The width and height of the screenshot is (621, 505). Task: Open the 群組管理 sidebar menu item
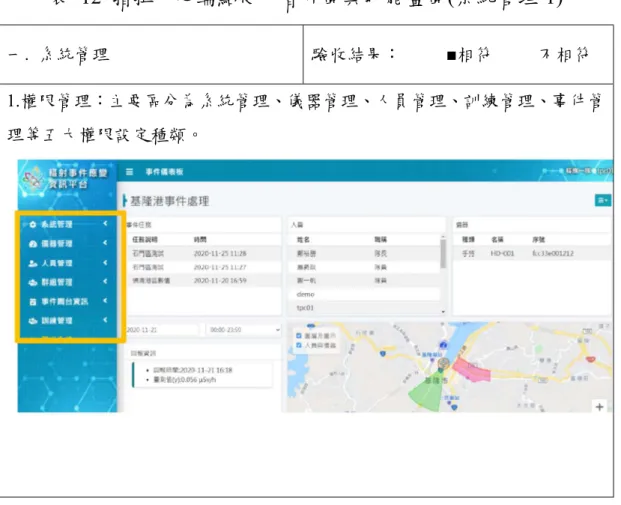tap(69, 282)
